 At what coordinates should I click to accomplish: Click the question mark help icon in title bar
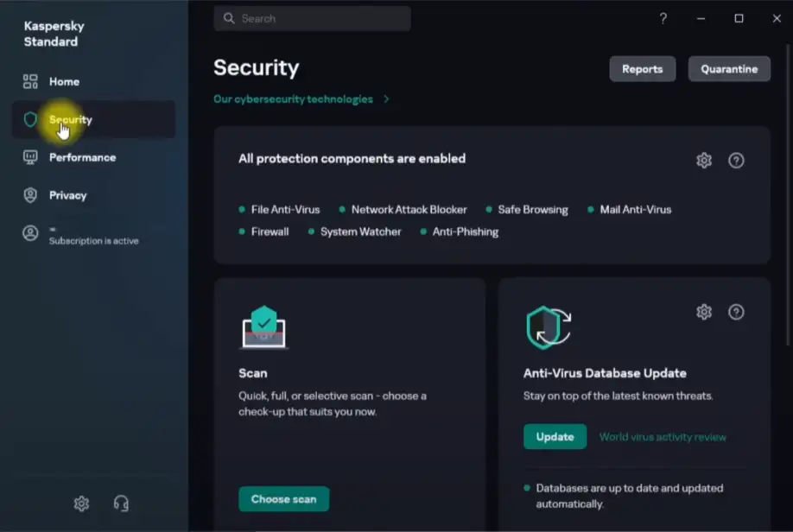coord(663,18)
